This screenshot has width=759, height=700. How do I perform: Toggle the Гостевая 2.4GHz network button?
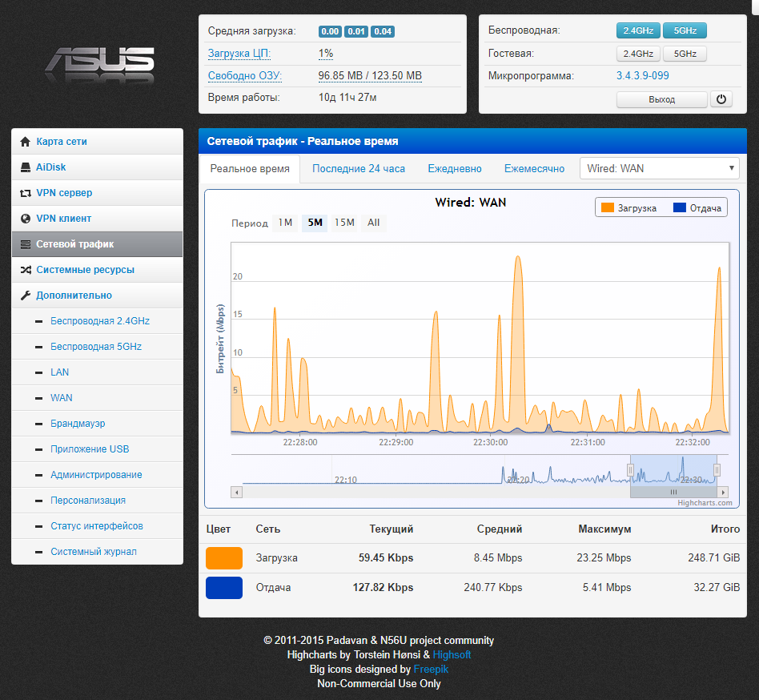coord(638,54)
